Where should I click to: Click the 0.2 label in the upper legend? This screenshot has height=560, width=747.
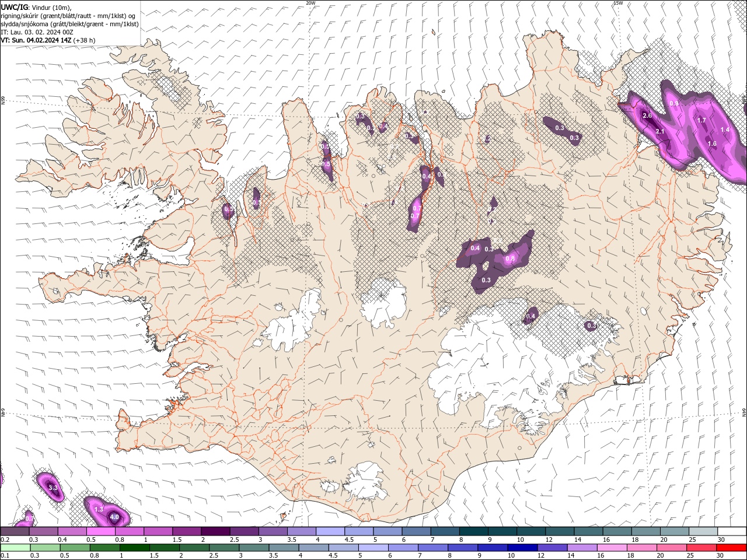pos(4,540)
